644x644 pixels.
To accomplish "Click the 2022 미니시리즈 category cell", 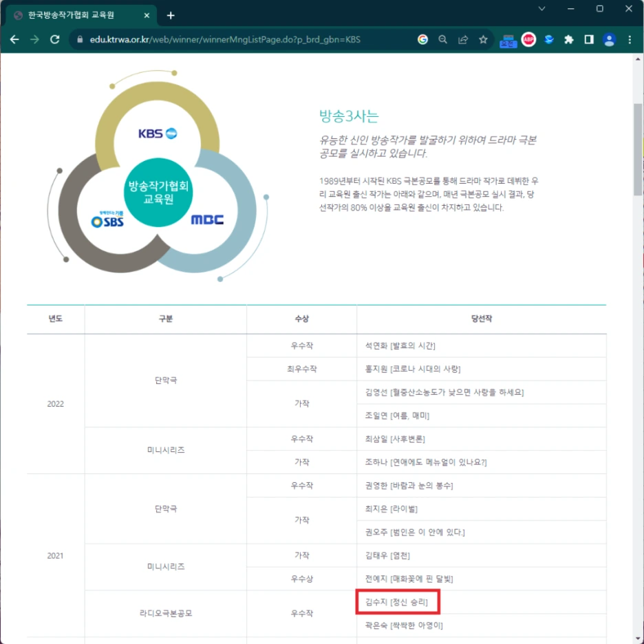I will 166,450.
